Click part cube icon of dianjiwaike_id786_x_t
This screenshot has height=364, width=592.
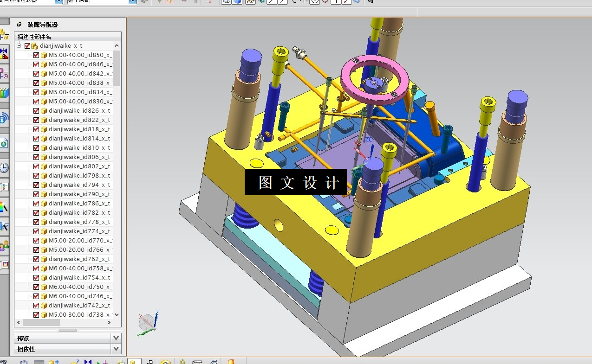(x=44, y=204)
